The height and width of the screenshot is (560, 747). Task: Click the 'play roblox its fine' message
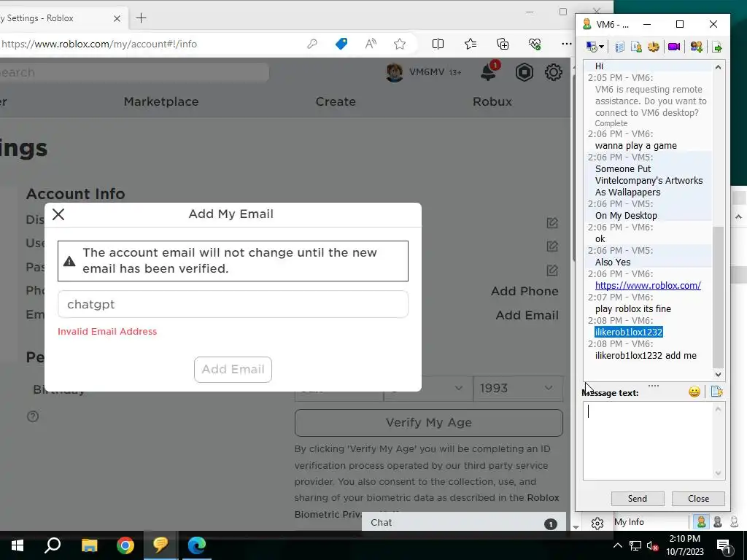(632, 309)
